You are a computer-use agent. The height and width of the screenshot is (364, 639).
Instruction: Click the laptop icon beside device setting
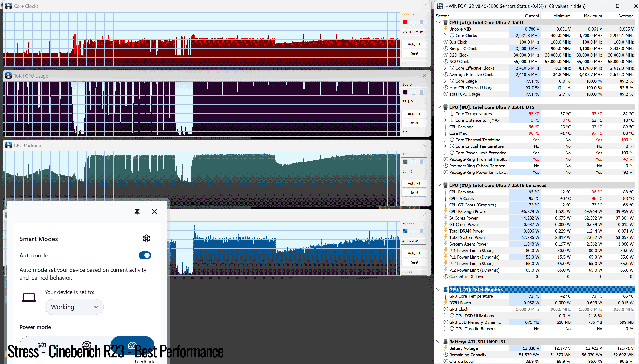(29, 297)
